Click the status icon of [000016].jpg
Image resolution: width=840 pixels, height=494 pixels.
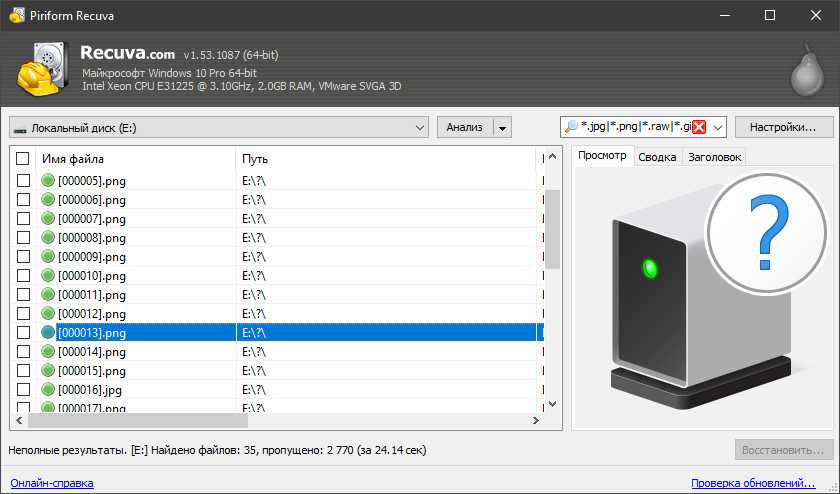48,390
